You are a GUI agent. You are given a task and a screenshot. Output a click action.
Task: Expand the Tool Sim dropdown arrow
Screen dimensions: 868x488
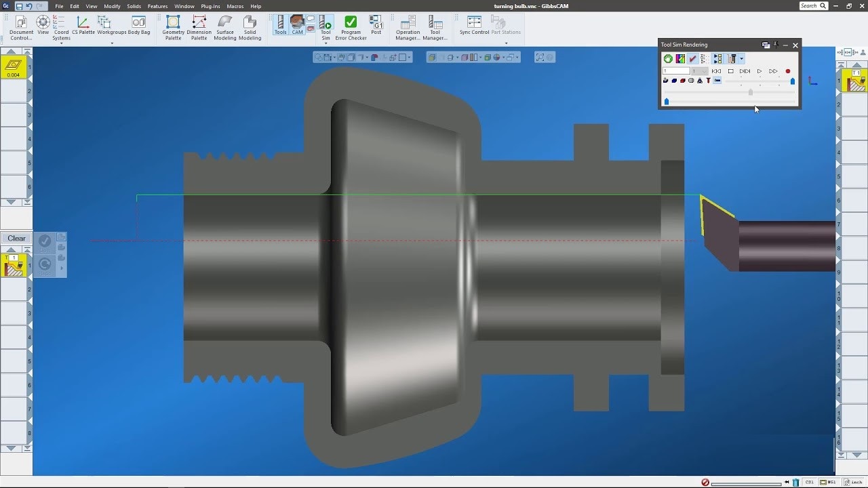(x=325, y=43)
